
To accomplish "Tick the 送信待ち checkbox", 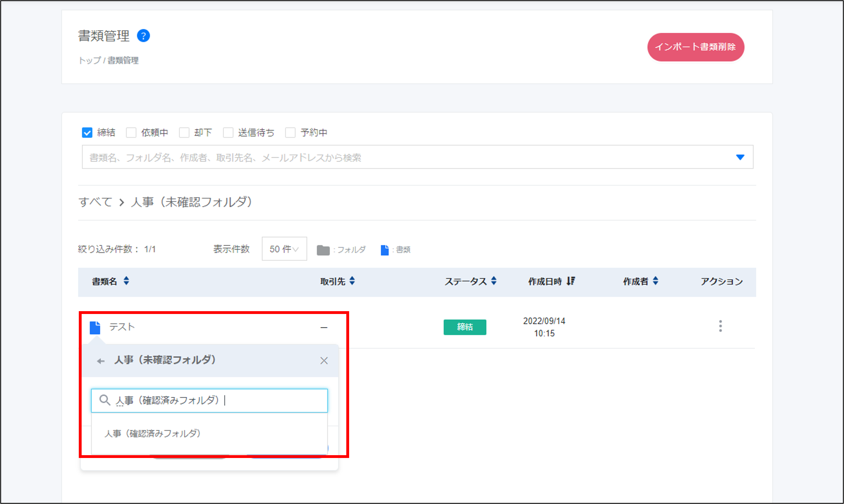I will pos(228,132).
